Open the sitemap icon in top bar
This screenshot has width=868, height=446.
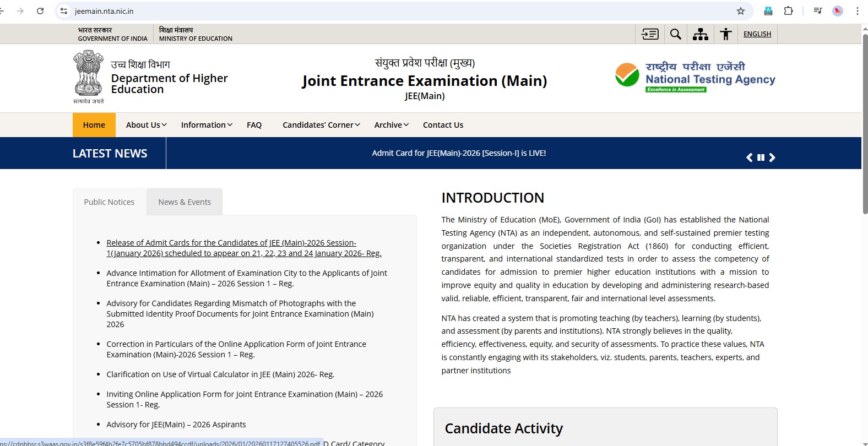pyautogui.click(x=701, y=34)
